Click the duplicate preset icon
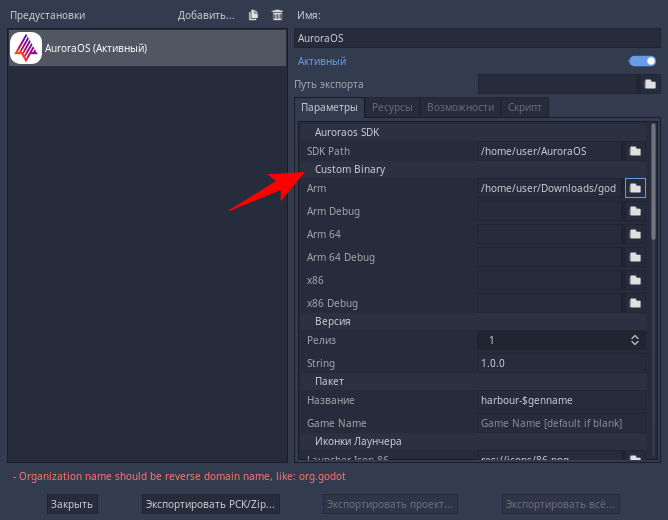Viewport: 668px width, 520px height. point(253,15)
